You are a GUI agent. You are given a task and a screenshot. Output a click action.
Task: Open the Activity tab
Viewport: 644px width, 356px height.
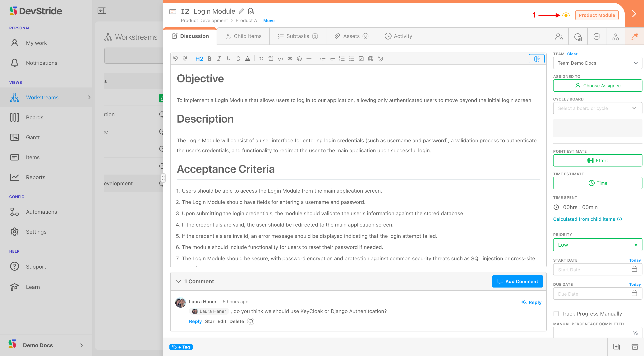point(398,36)
